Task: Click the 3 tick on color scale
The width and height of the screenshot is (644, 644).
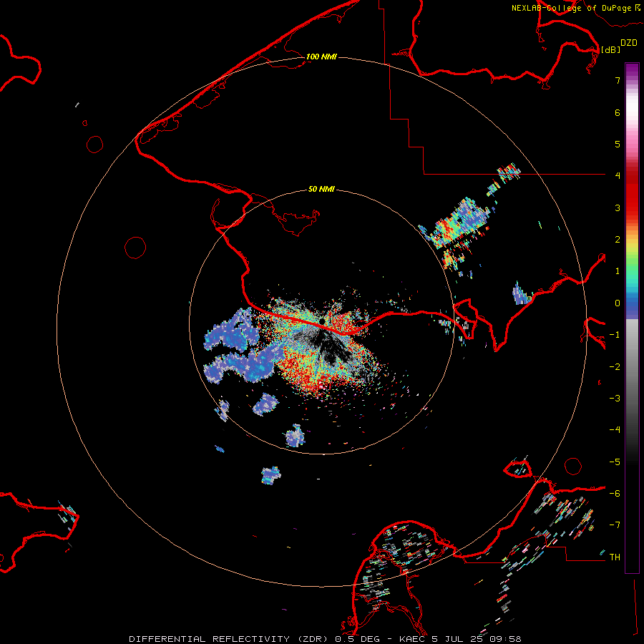Action: 618,208
